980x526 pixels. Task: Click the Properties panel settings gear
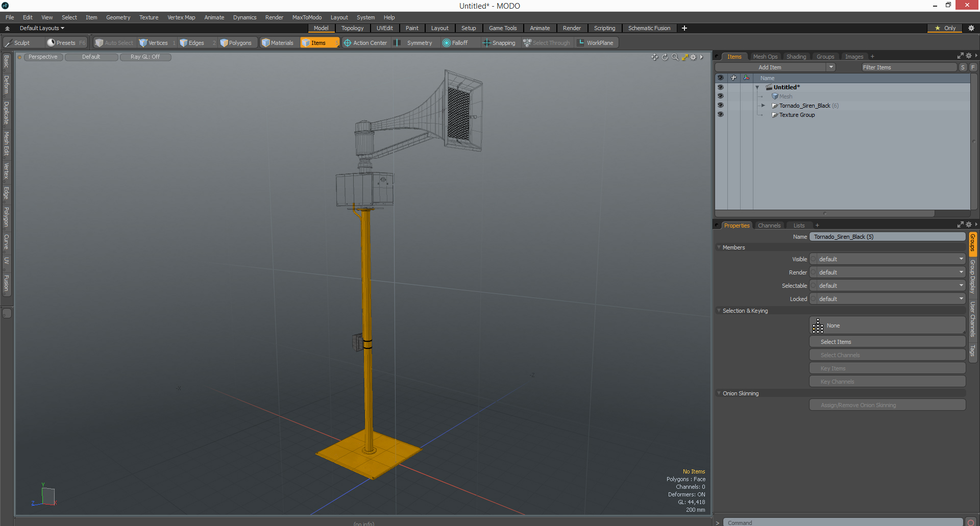969,224
